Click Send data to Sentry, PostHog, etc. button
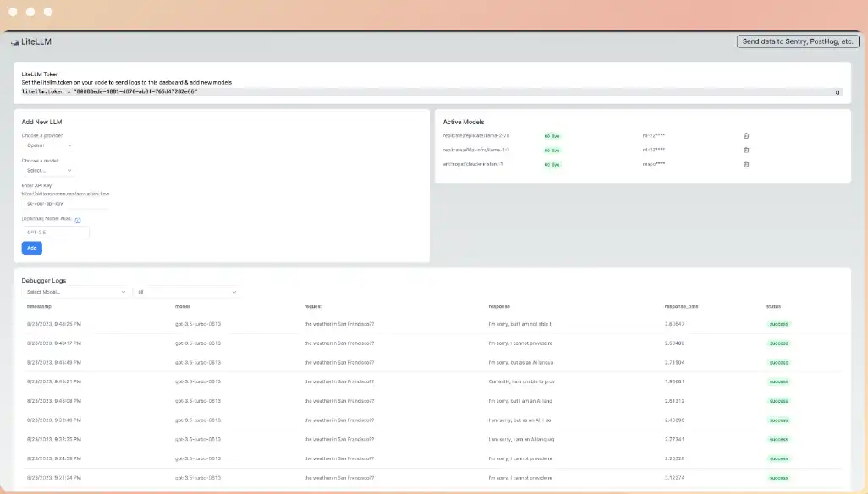The height and width of the screenshot is (494, 868). (798, 41)
